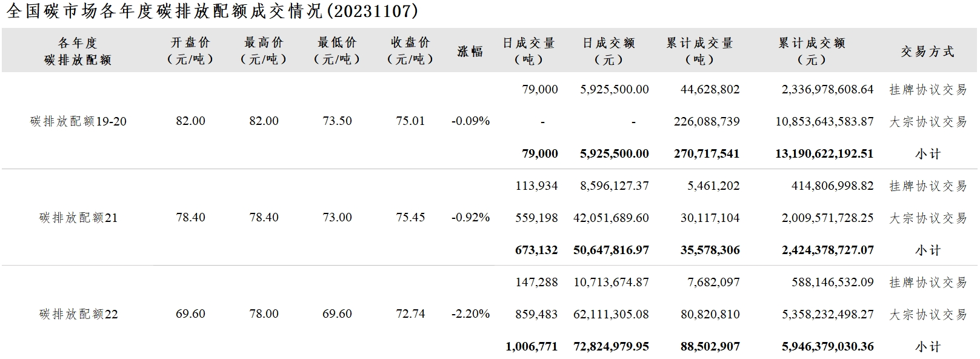Select the bold subtotal 13,190,622,192.51

coord(824,153)
